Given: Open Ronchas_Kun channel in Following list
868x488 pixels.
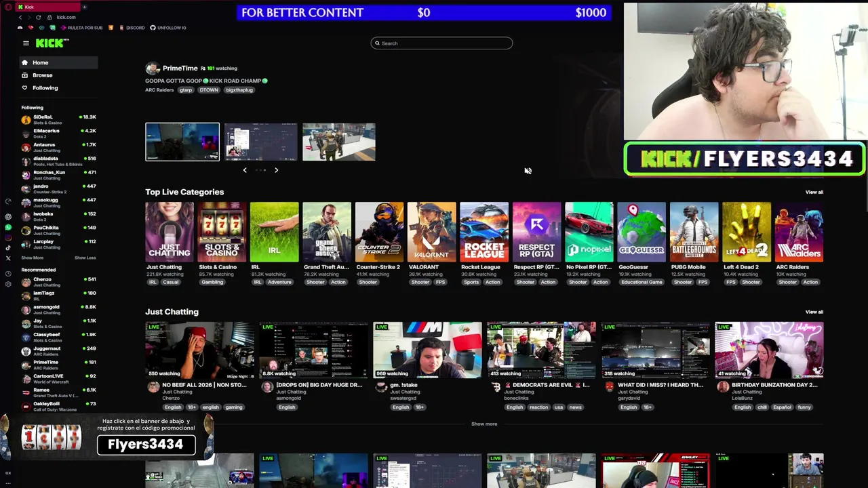Looking at the screenshot, I should [x=59, y=175].
